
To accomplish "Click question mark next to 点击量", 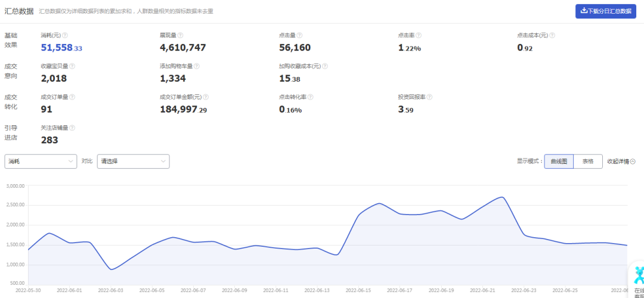I will click(x=300, y=35).
